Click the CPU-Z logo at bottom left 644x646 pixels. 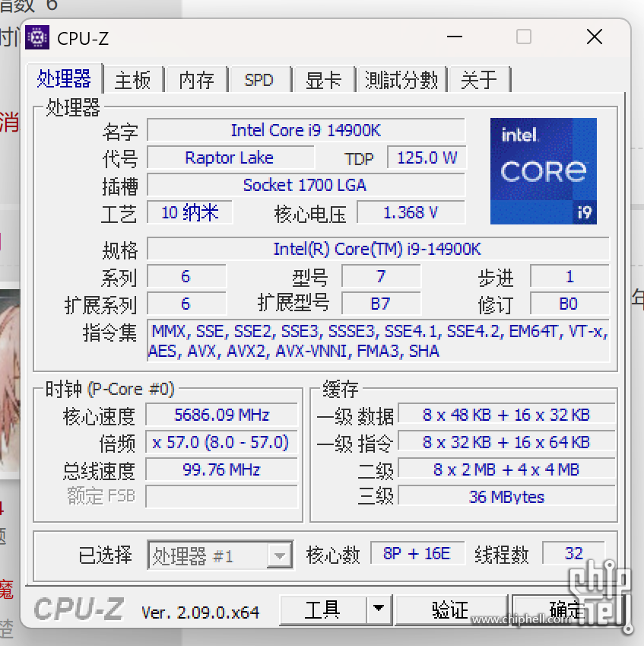click(78, 609)
